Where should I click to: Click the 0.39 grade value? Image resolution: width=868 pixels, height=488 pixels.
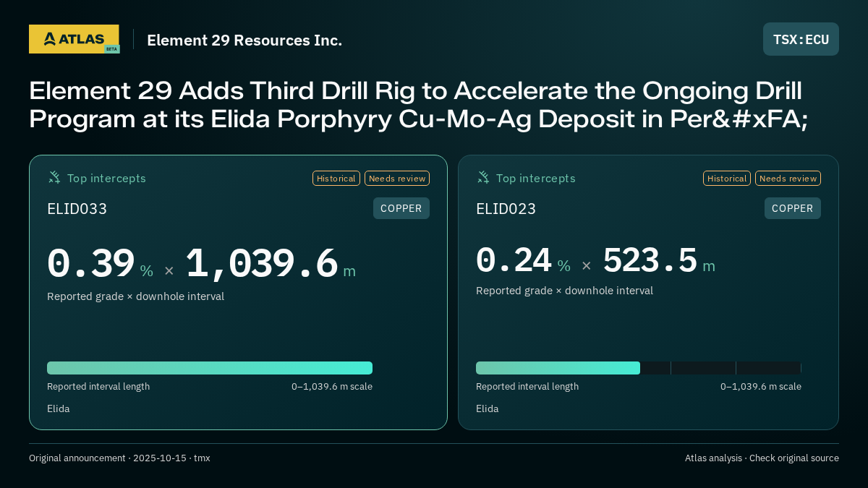pos(91,264)
